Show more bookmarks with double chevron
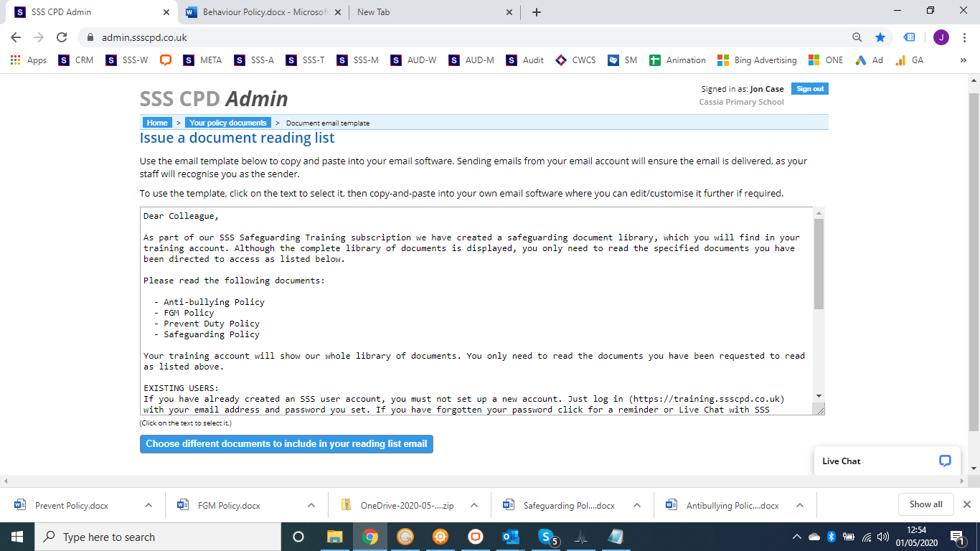This screenshot has width=980, height=551. tap(963, 60)
